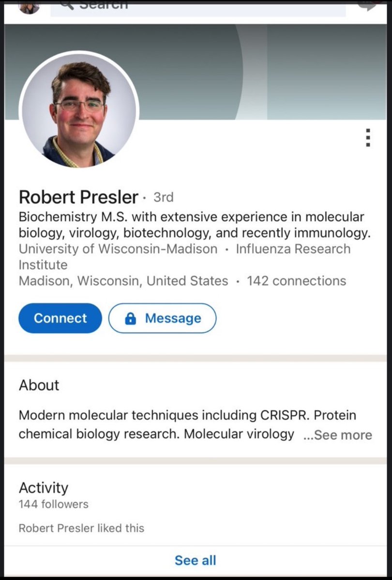Open the Activity section heading
The image size is (392, 580).
pyautogui.click(x=44, y=488)
